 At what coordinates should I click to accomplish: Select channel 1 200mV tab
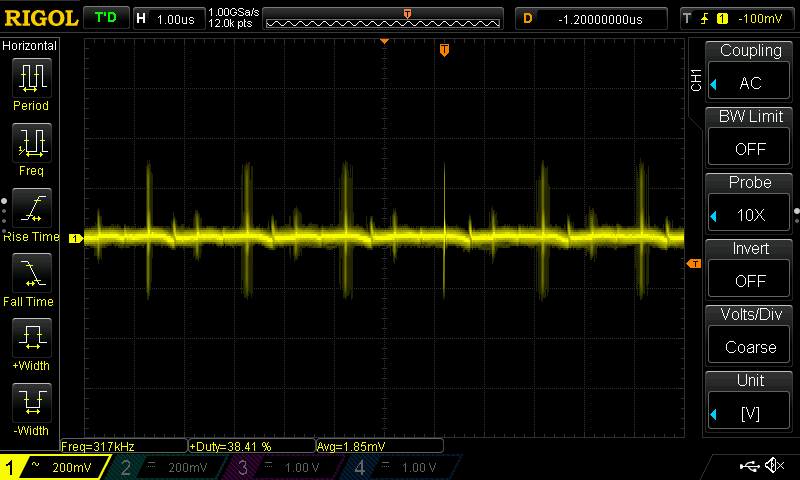click(54, 467)
